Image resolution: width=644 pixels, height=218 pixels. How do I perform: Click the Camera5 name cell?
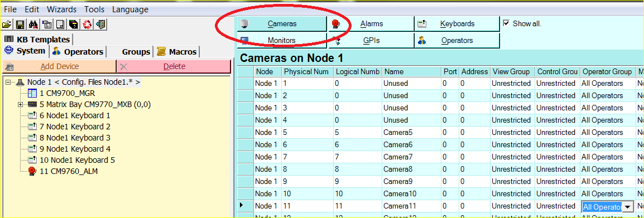[411, 133]
